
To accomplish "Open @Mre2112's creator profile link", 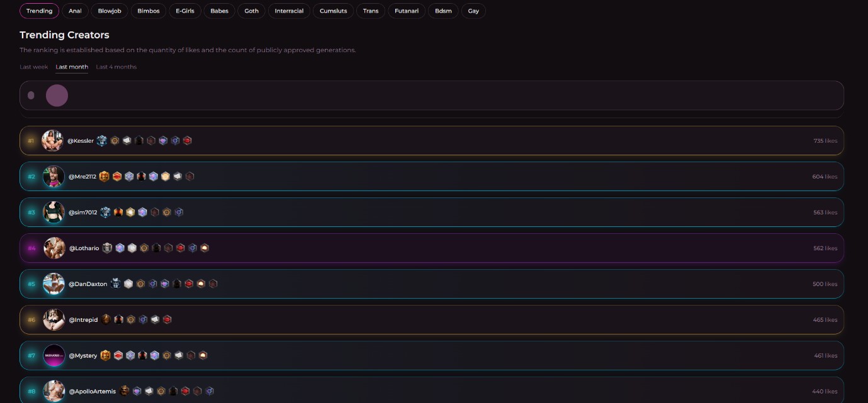I will click(x=82, y=177).
